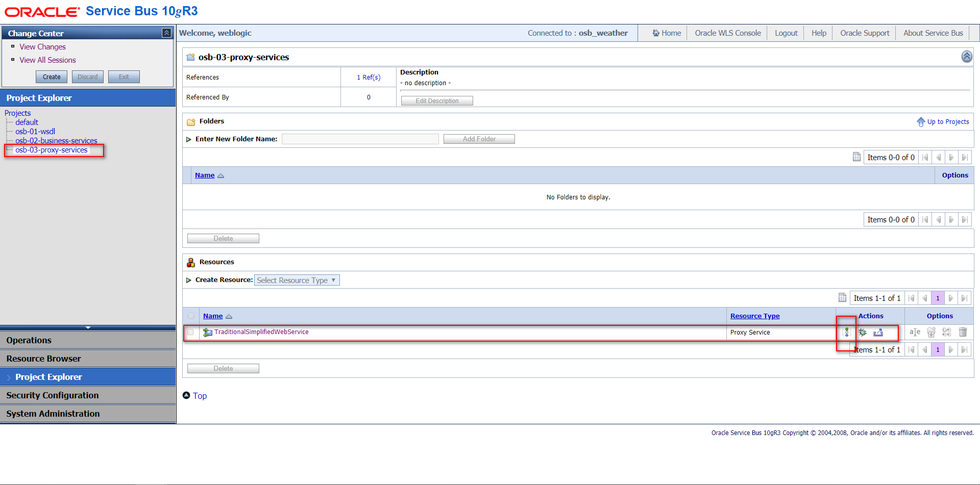Open Oracle WLS Console link
The image size is (980, 485).
pyautogui.click(x=727, y=33)
